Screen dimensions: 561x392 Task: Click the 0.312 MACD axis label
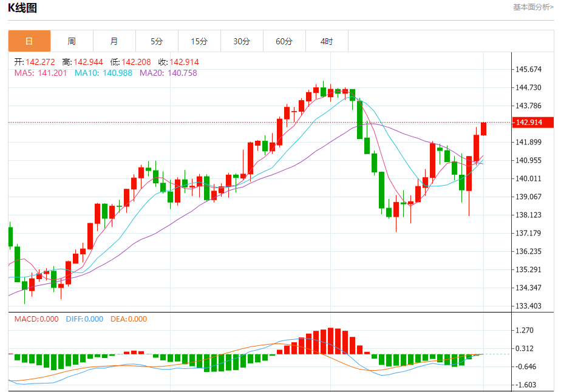click(x=524, y=349)
